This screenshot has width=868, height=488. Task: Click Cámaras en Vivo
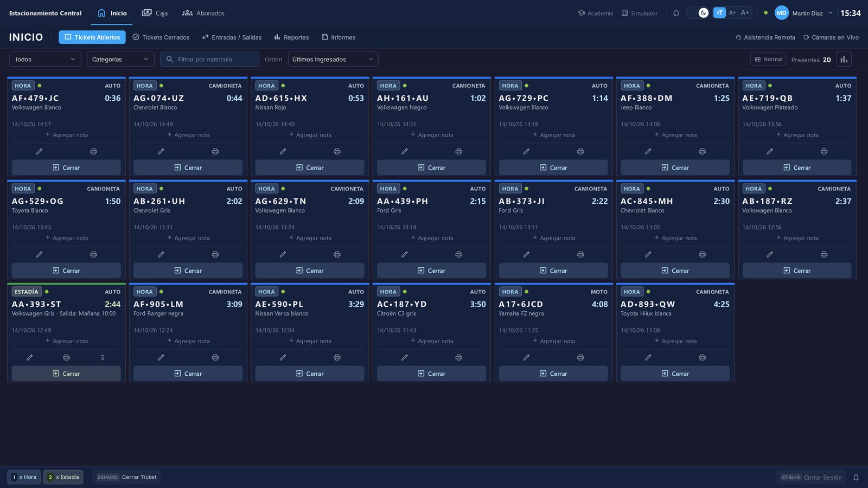click(831, 37)
